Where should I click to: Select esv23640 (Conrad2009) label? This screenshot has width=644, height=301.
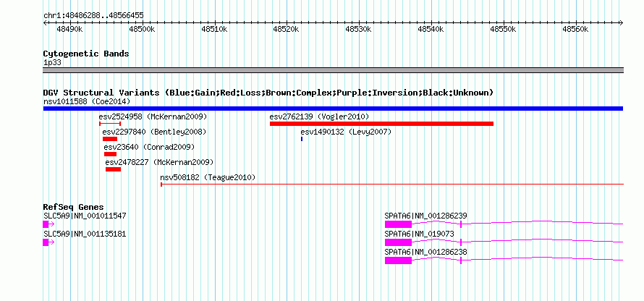tap(149, 147)
